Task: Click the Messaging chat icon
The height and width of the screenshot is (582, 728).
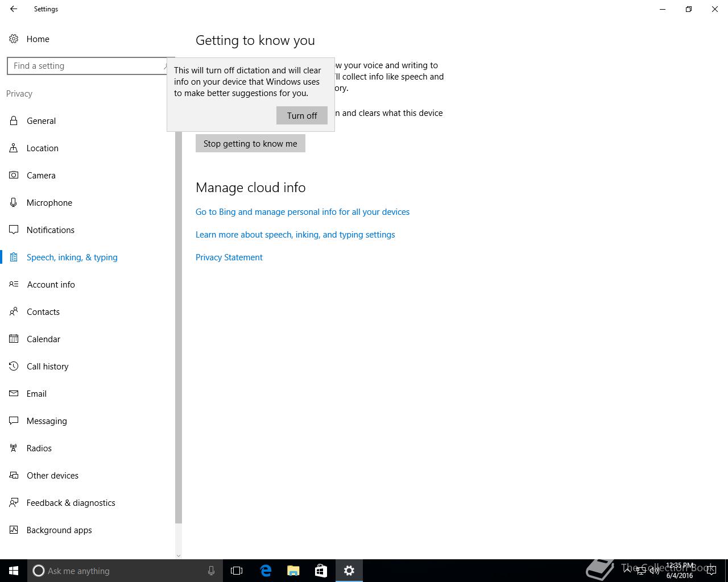Action: (14, 421)
